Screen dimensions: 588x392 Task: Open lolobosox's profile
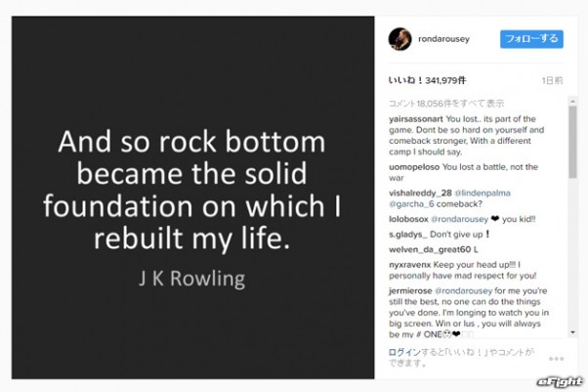click(410, 221)
